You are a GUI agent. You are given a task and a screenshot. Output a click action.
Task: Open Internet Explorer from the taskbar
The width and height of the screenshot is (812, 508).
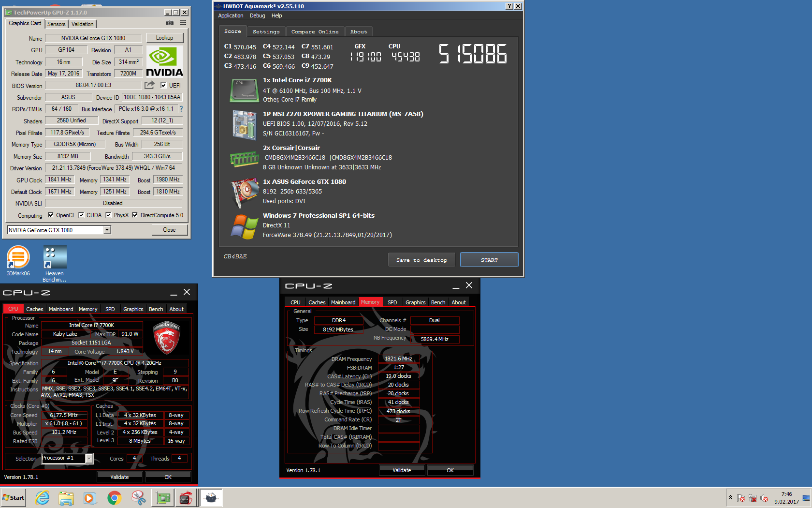click(43, 498)
